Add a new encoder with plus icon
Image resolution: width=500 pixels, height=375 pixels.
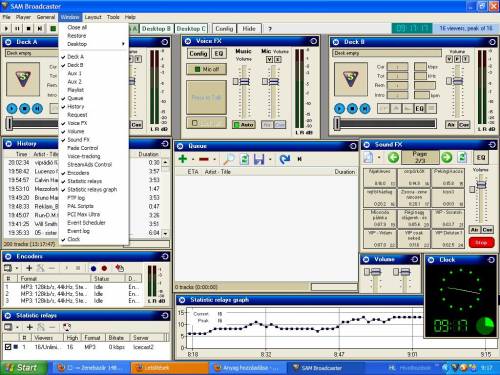click(29, 268)
